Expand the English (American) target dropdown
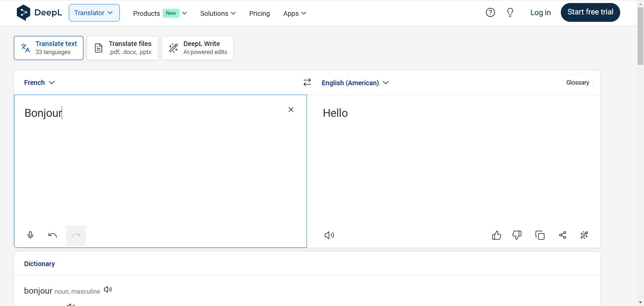 click(x=355, y=83)
